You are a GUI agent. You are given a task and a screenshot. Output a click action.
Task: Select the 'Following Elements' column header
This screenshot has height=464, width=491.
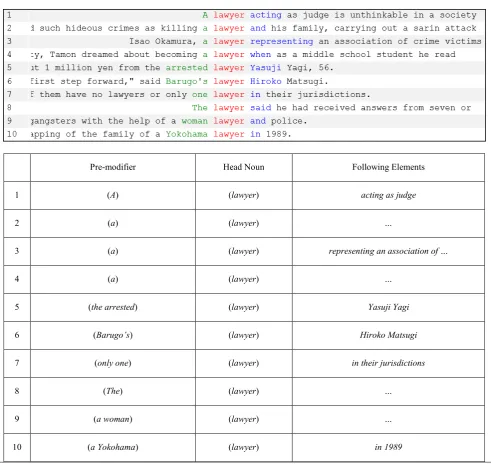[388, 167]
